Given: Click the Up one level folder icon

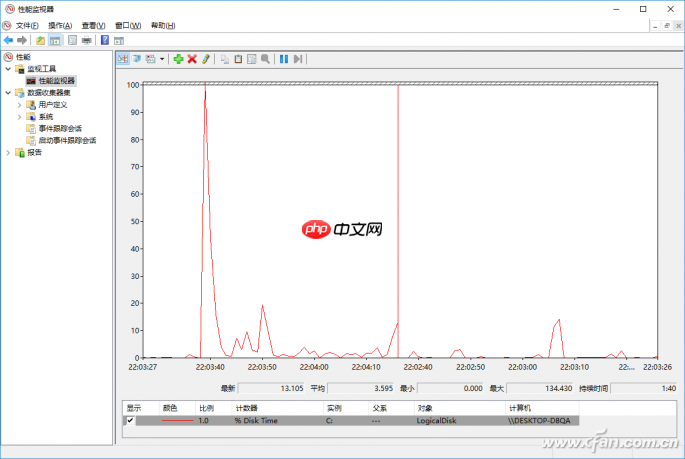Looking at the screenshot, I should click(40, 40).
